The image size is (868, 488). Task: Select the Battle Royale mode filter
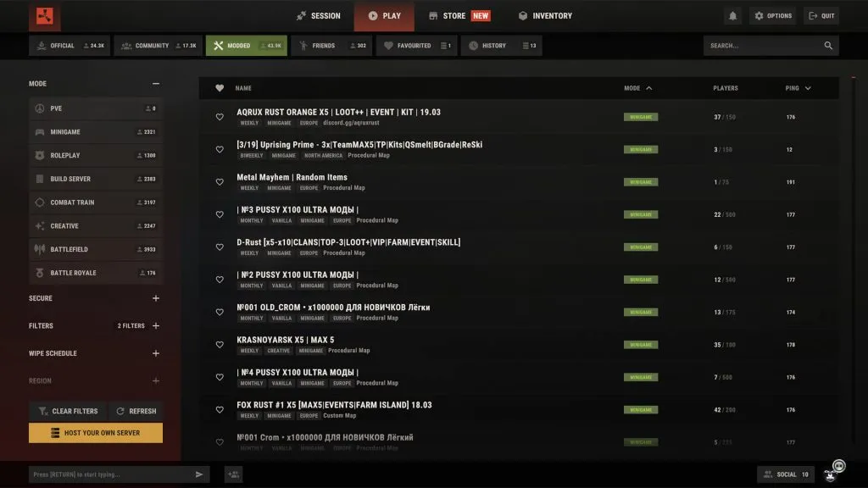coord(96,273)
